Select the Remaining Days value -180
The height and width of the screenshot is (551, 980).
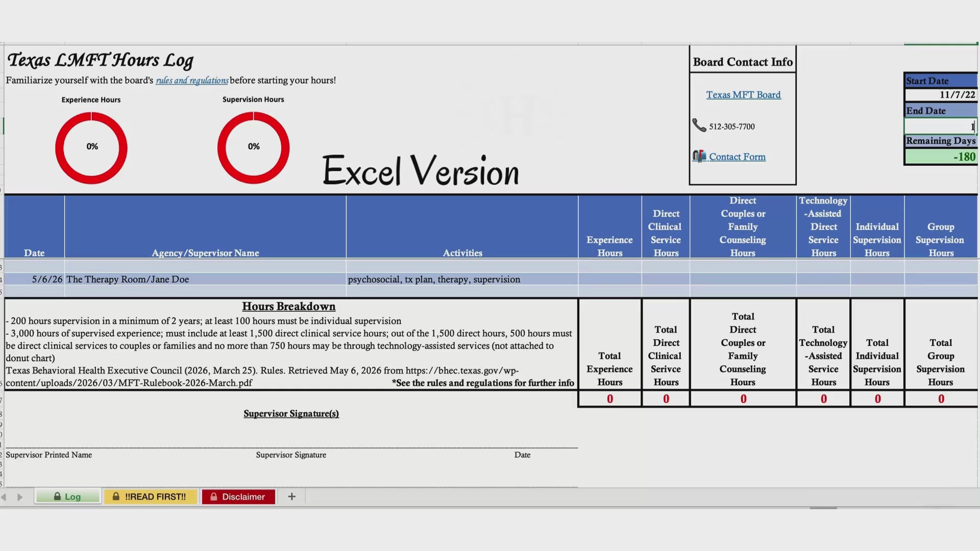click(x=941, y=157)
